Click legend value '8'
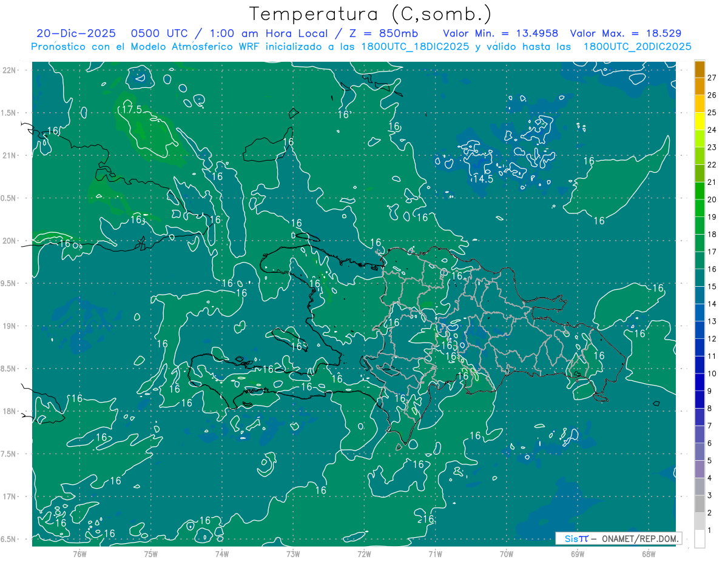 (x=709, y=409)
